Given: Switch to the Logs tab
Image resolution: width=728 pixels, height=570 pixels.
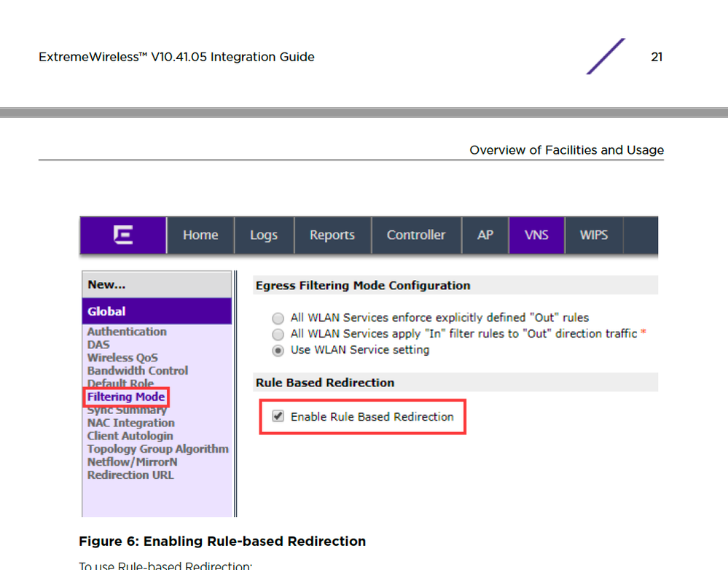Looking at the screenshot, I should tap(264, 235).
